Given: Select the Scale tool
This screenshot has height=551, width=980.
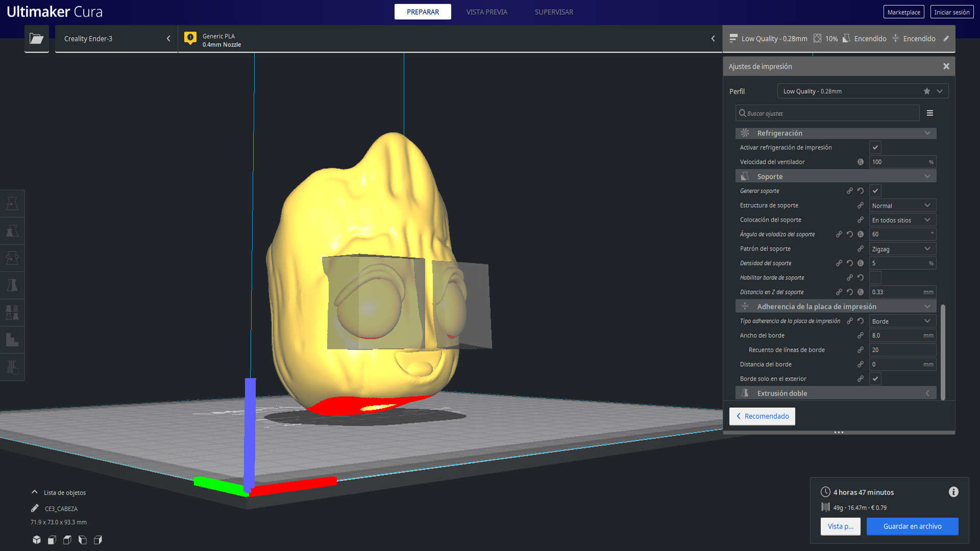Looking at the screenshot, I should (x=13, y=231).
